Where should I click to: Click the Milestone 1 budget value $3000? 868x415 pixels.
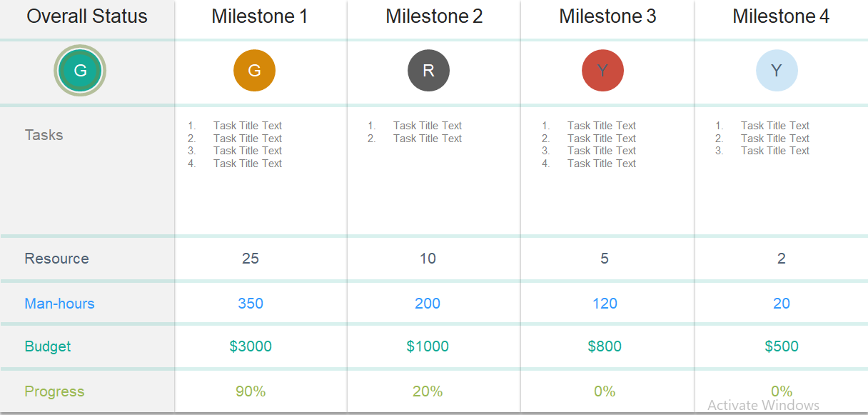click(251, 346)
